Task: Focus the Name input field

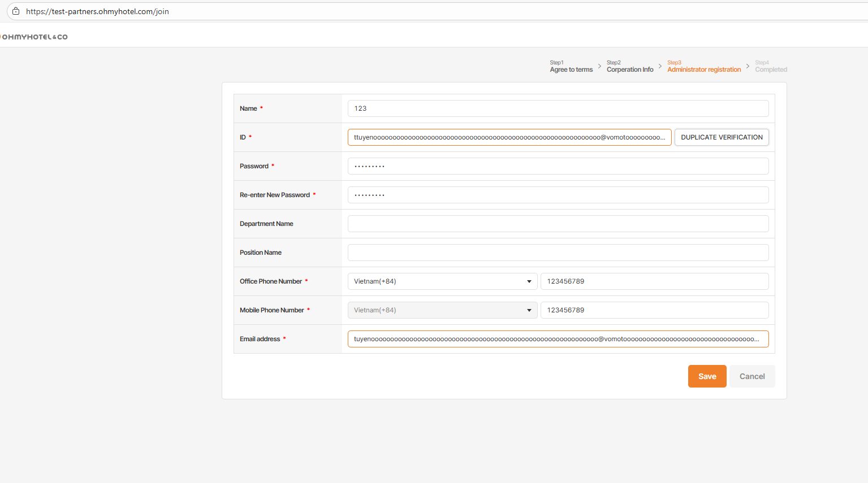Action: coord(558,108)
